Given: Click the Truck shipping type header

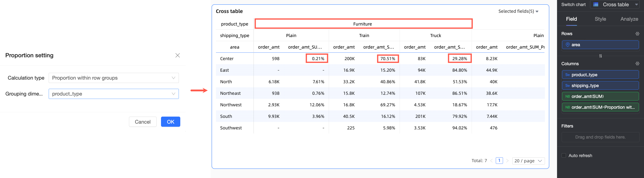Looking at the screenshot, I should (436, 35).
